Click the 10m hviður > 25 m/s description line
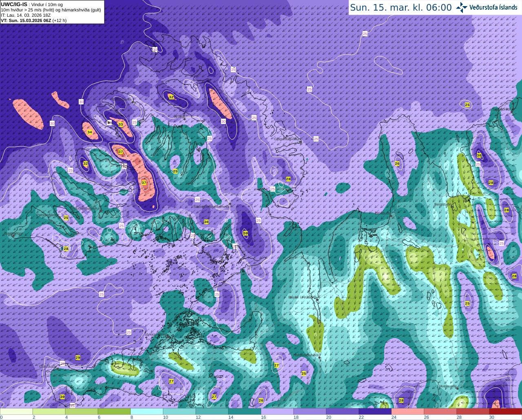 point(51,10)
